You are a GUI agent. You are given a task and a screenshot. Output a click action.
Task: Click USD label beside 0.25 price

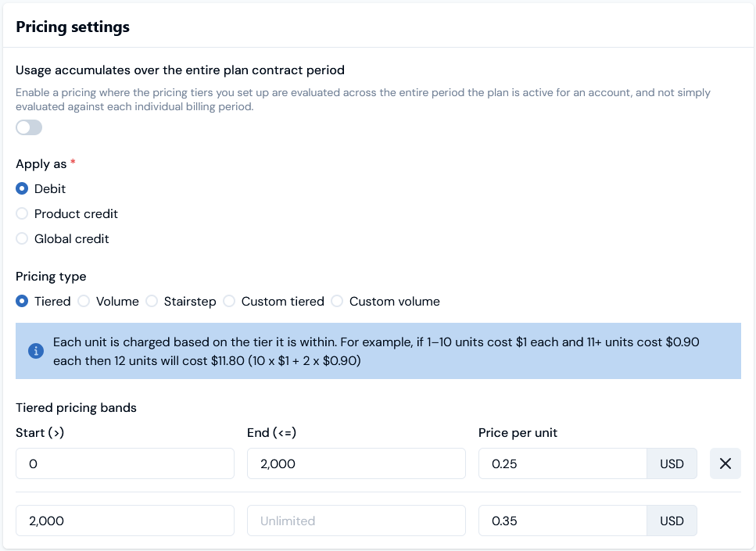(672, 463)
